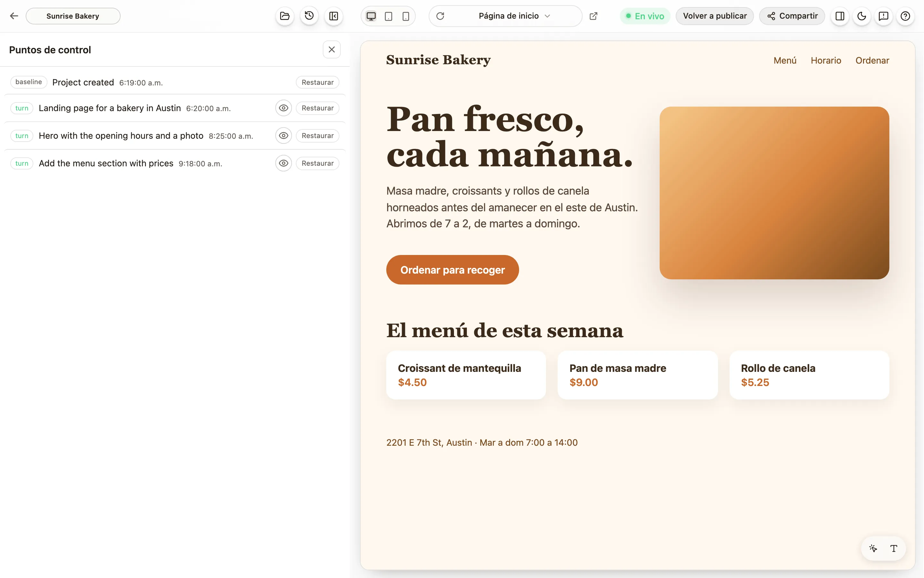Image resolution: width=924 pixels, height=578 pixels.
Task: Activate the element select cursor tool
Action: pos(873,548)
